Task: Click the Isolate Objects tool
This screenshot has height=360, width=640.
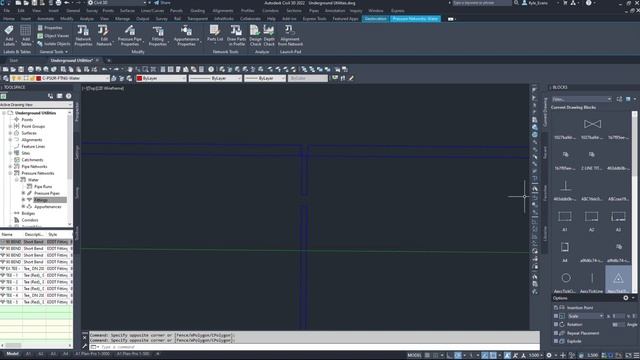Action: tap(53, 44)
